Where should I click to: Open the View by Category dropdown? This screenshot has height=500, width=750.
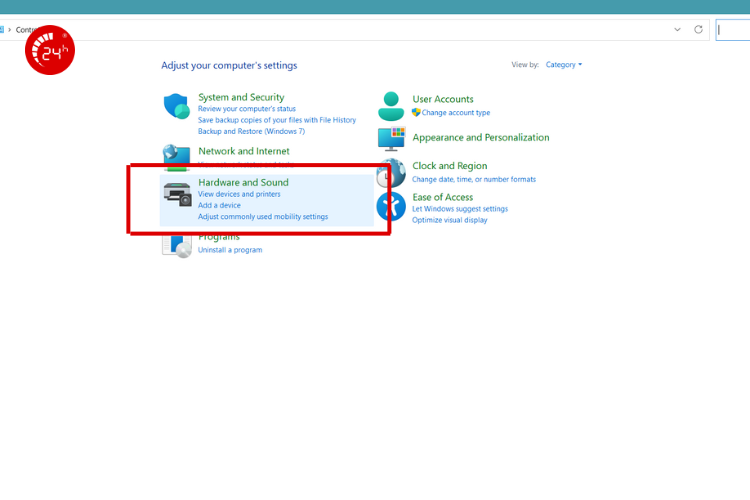pyautogui.click(x=563, y=65)
